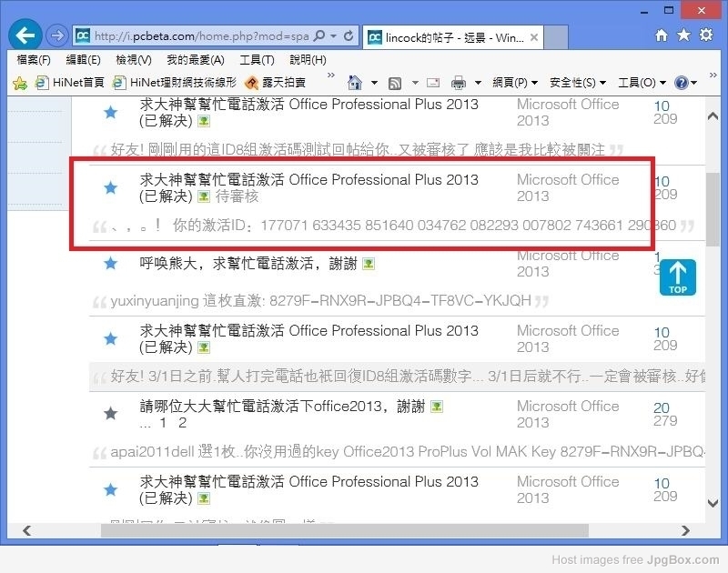Switch to the lincock的帖子 tab
The height and width of the screenshot is (573, 728).
(446, 37)
